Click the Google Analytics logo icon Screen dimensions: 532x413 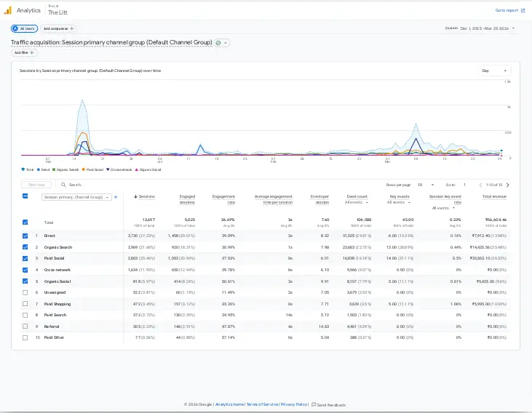click(7, 10)
